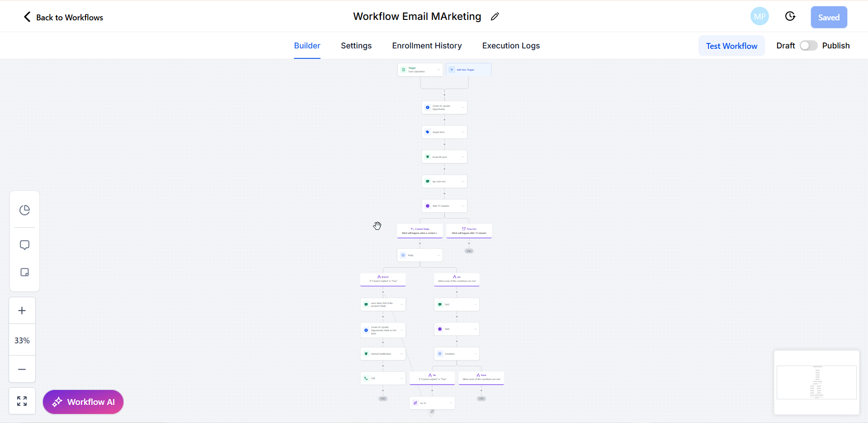
Task: Zoom out with the minus icon
Action: point(22,369)
